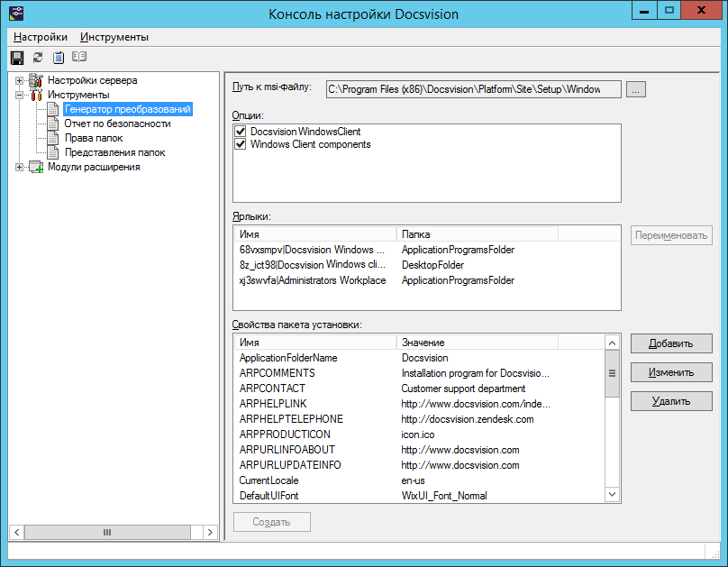Select the CurrentLocale property row
The width and height of the screenshot is (728, 567).
(420, 480)
